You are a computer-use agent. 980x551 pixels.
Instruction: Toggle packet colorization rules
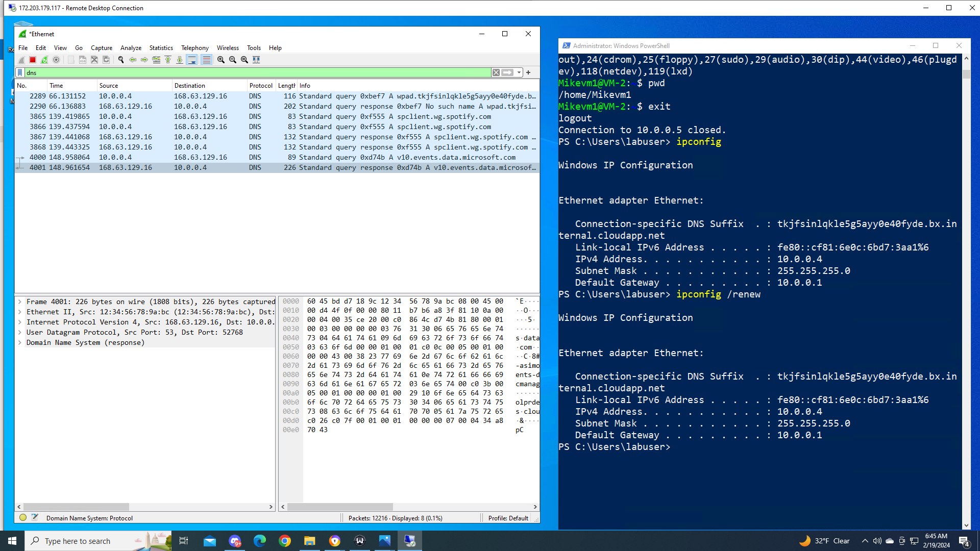(x=206, y=60)
